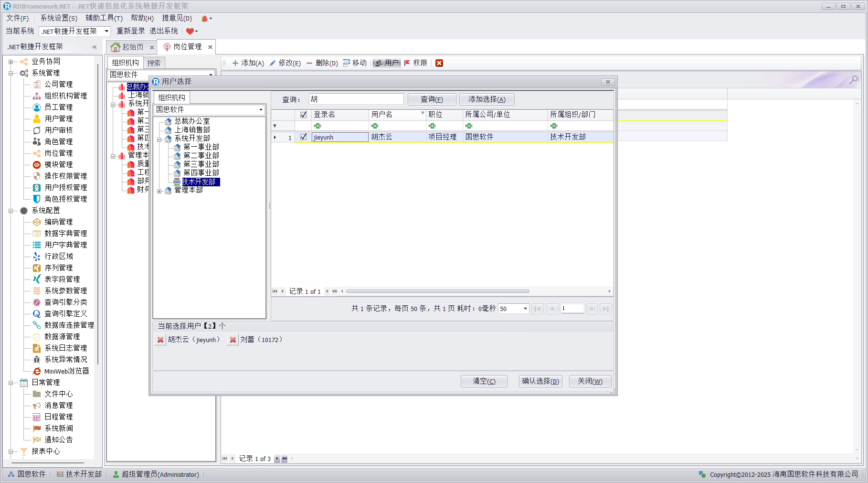Collapse the 系统开发部 node in dialog
The image size is (868, 483).
tap(159, 140)
